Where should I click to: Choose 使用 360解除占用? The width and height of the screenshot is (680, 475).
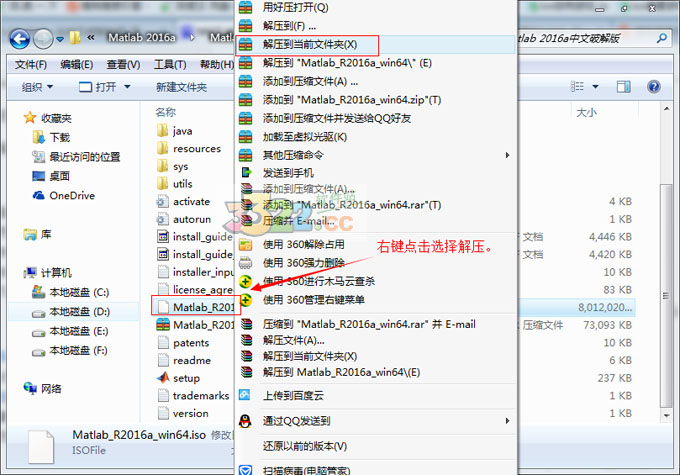(x=376, y=245)
